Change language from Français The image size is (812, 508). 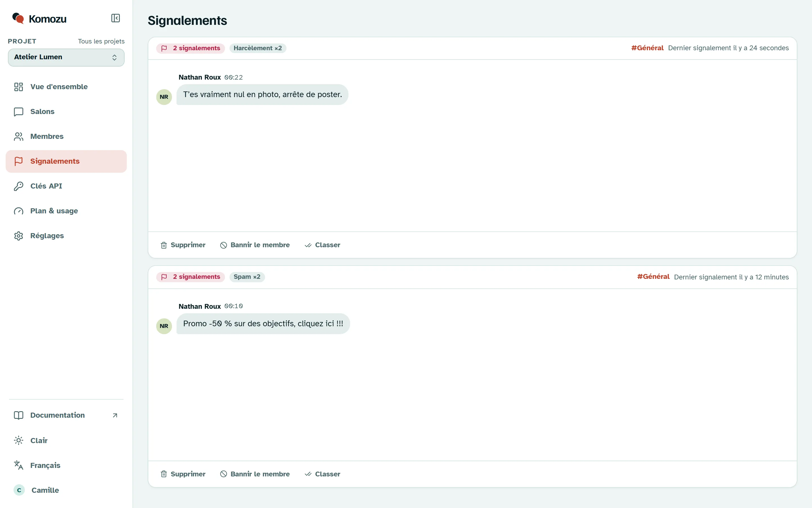tap(66, 465)
